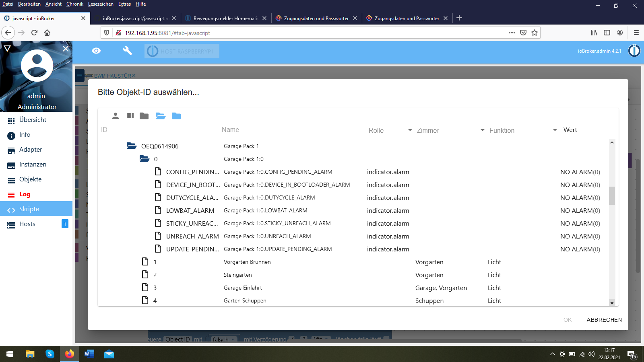Open the Firefox hamburger menu
644x362 pixels.
point(636,33)
